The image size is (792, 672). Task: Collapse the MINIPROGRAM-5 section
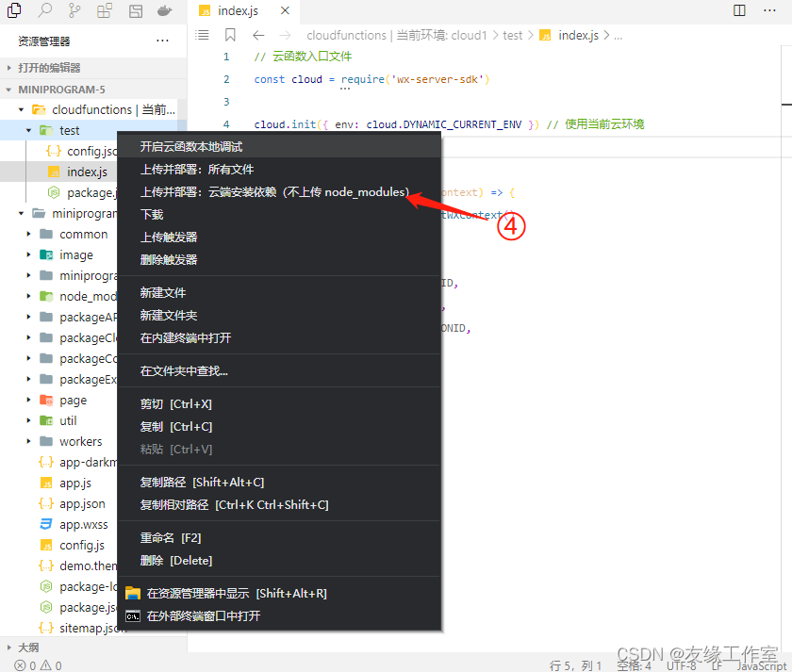93,90
